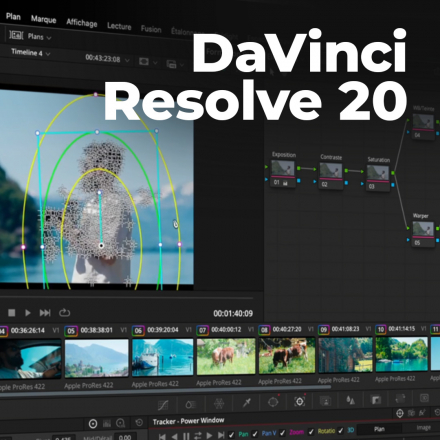
Task: Switch to the Image tab in Tracker
Action: click(x=423, y=428)
